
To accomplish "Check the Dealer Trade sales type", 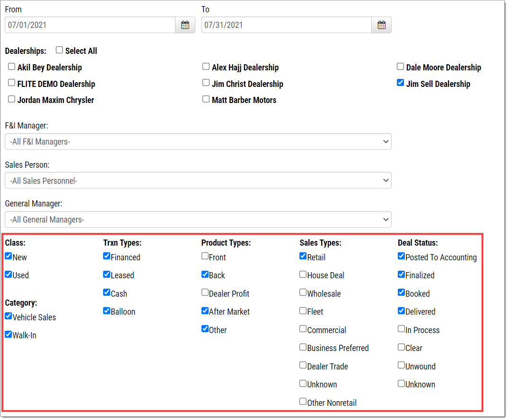I will pyautogui.click(x=303, y=365).
